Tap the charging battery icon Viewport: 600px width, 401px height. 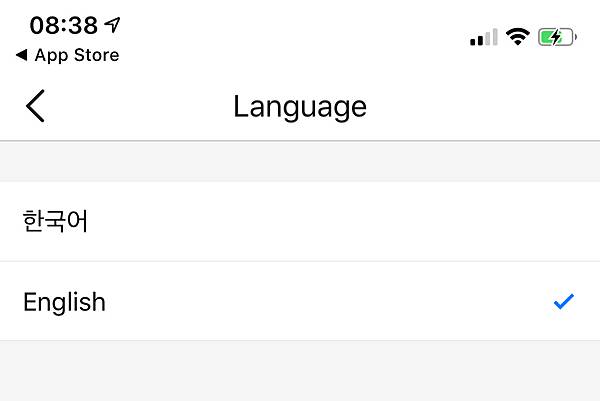[556, 37]
